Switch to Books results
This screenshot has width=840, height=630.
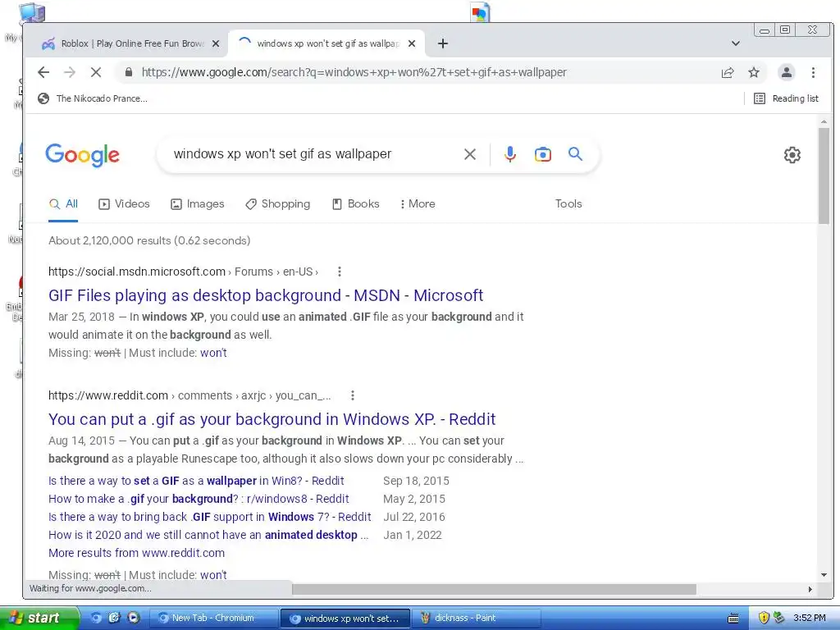(356, 204)
